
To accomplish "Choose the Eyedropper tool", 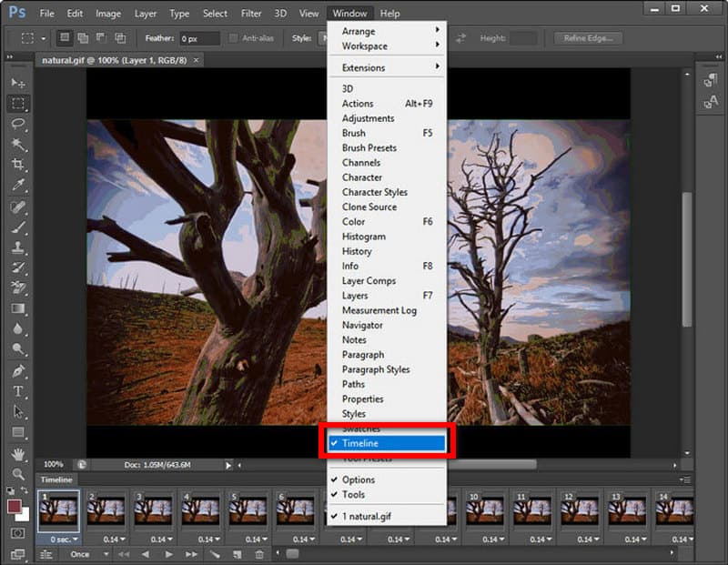I will click(18, 186).
